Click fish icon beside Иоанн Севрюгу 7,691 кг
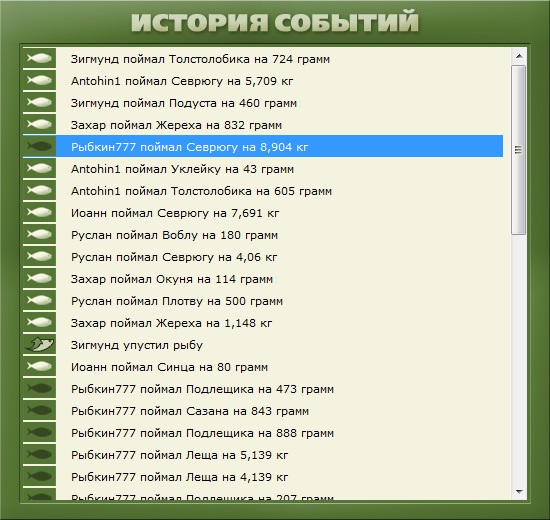Viewport: 550px width, 520px height. 39,212
